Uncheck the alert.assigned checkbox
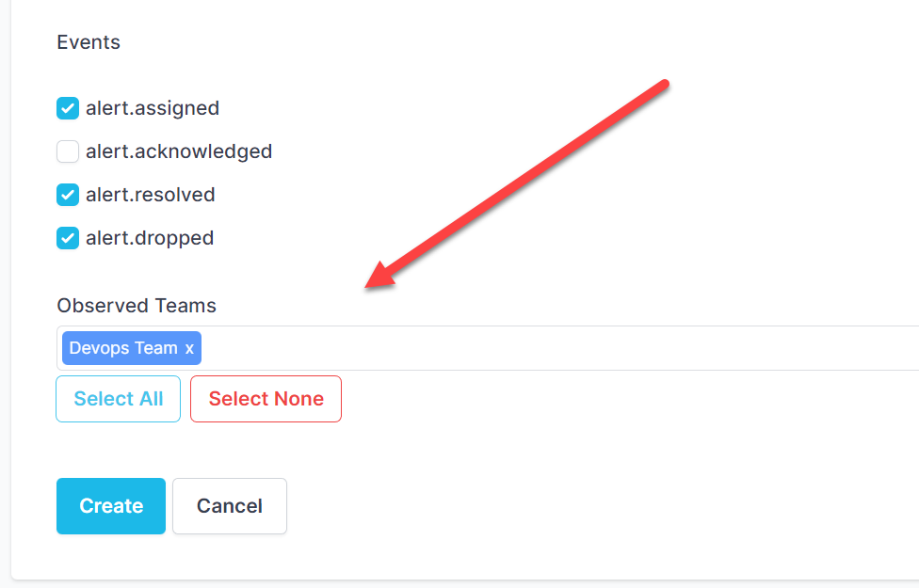This screenshot has width=919, height=588. pos(68,108)
